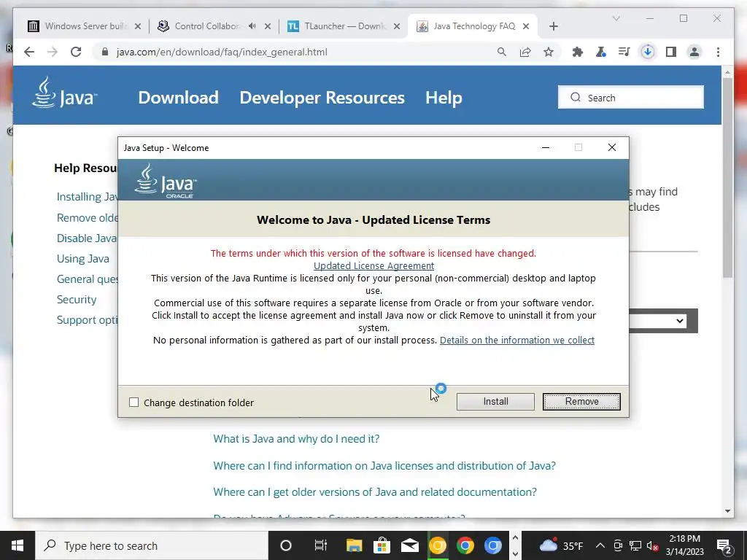Open the media controls icon
This screenshot has height=560, width=747.
(x=624, y=52)
